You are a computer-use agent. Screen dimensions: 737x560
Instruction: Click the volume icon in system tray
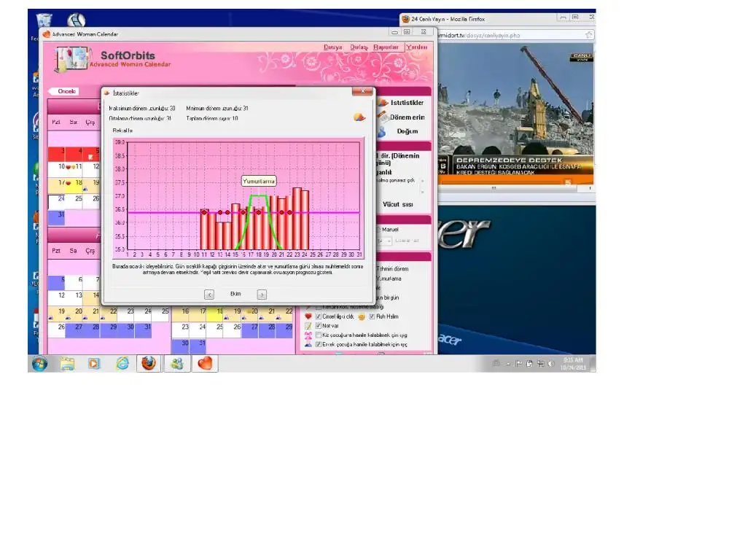[x=551, y=363]
